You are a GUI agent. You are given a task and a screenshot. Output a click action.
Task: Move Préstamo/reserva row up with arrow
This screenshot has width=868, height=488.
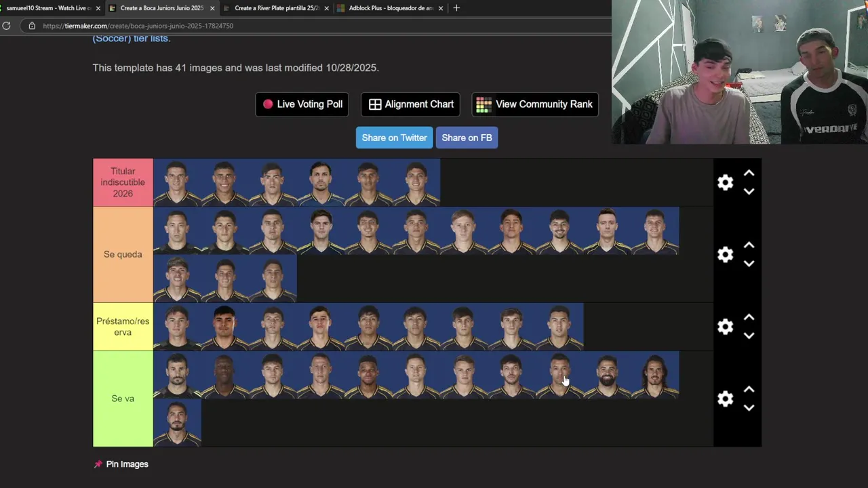[749, 317]
